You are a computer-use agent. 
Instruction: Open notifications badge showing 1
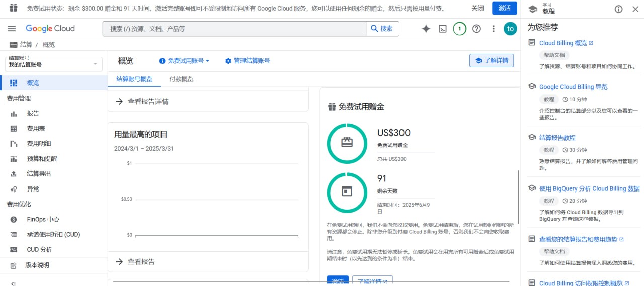pyautogui.click(x=459, y=29)
